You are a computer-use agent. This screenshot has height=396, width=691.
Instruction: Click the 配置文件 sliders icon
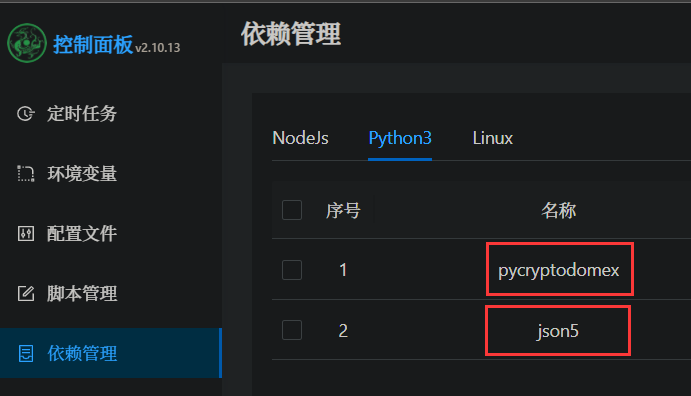26,233
